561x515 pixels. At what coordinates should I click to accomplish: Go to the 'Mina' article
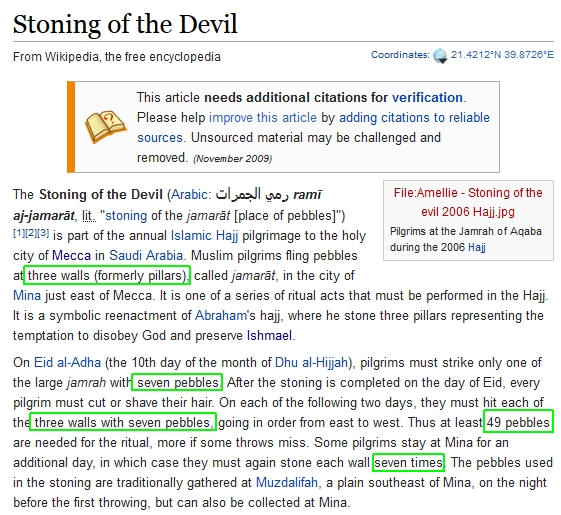pyautogui.click(x=27, y=296)
